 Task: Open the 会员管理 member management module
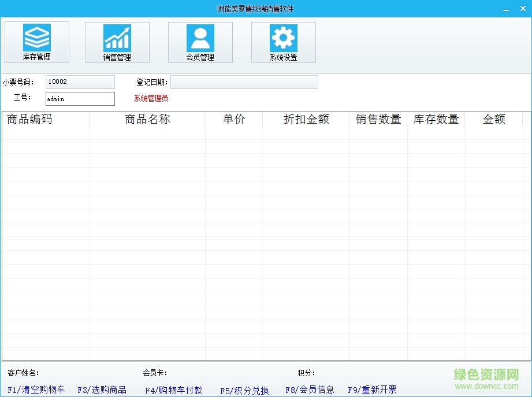[200, 42]
